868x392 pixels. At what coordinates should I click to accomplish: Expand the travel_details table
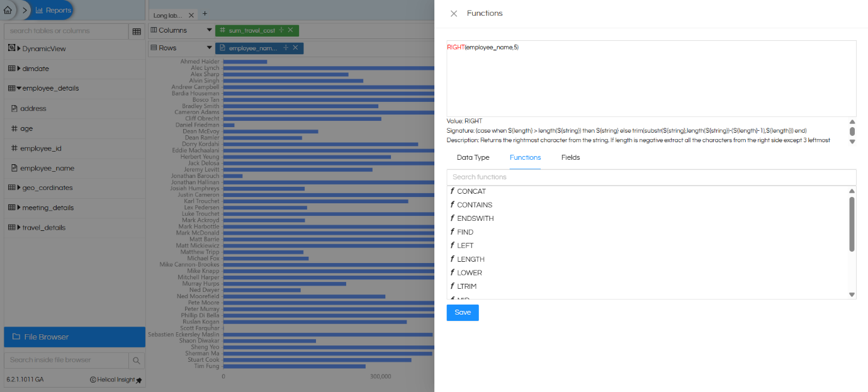[x=20, y=227]
